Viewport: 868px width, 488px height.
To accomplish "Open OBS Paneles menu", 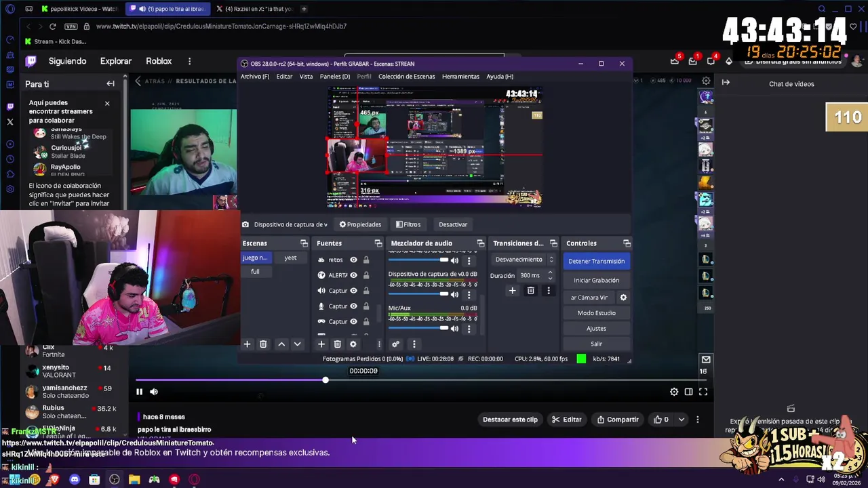I will (x=335, y=77).
